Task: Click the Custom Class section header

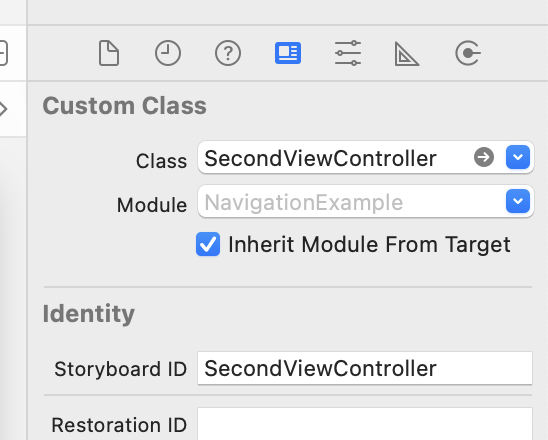Action: click(x=124, y=106)
